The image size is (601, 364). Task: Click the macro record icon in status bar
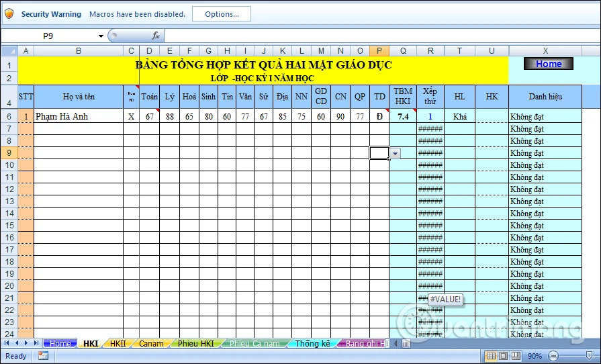[x=43, y=355]
